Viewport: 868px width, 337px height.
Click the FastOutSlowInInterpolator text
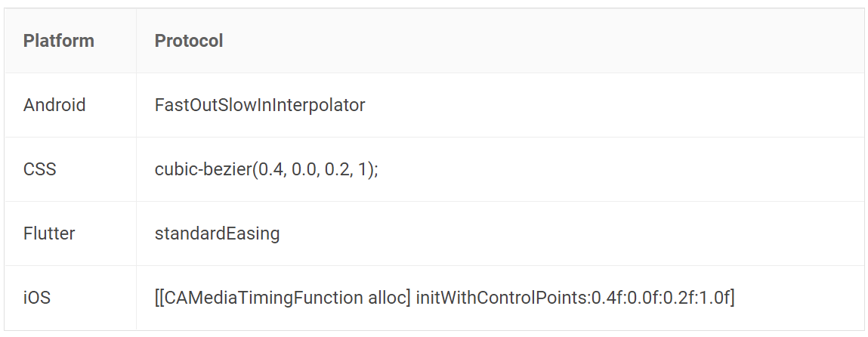coord(260,104)
